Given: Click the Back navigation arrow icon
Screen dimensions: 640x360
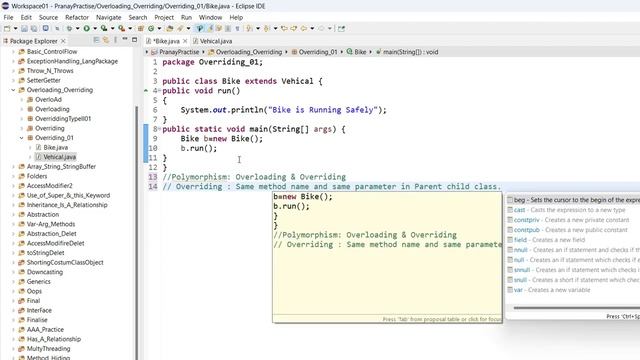Looking at the screenshot, I should point(304,29).
